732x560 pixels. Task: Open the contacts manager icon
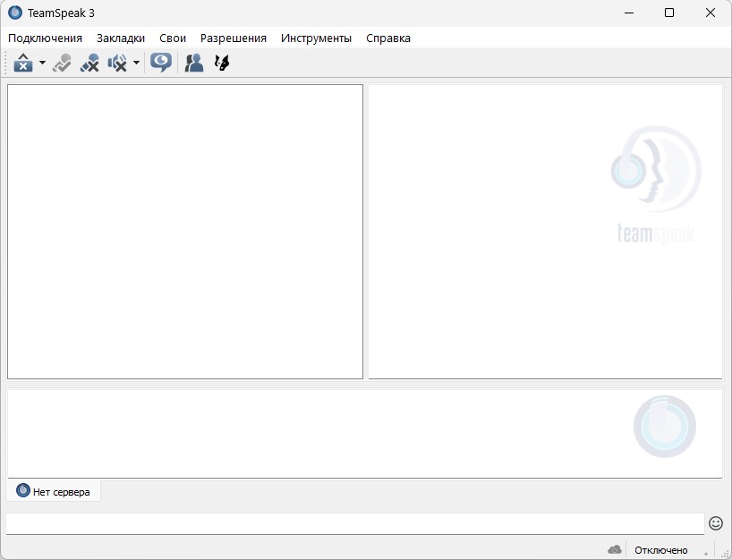(x=193, y=63)
